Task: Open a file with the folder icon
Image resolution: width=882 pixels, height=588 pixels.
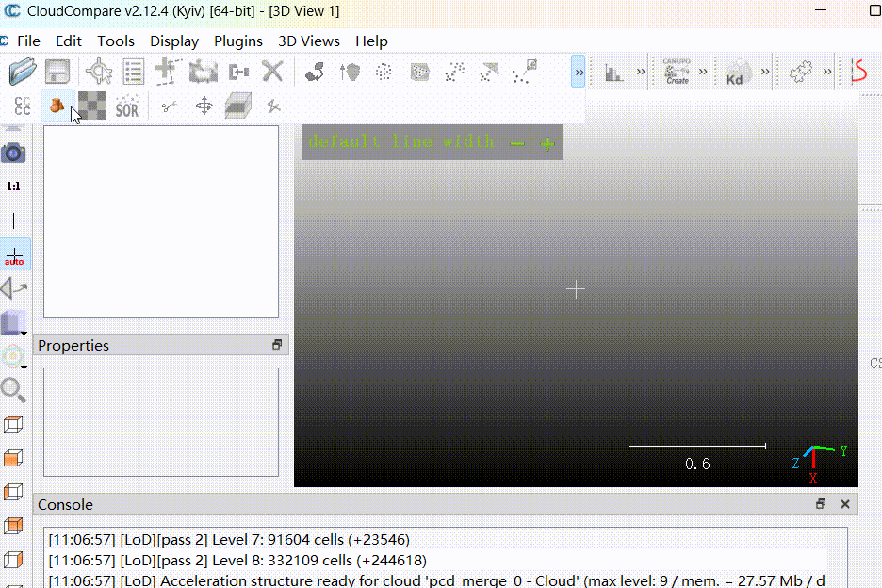Action: click(x=23, y=72)
